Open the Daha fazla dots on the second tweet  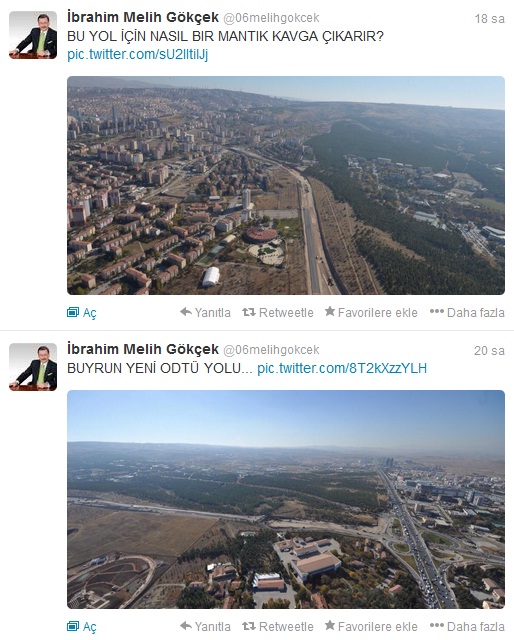point(436,625)
